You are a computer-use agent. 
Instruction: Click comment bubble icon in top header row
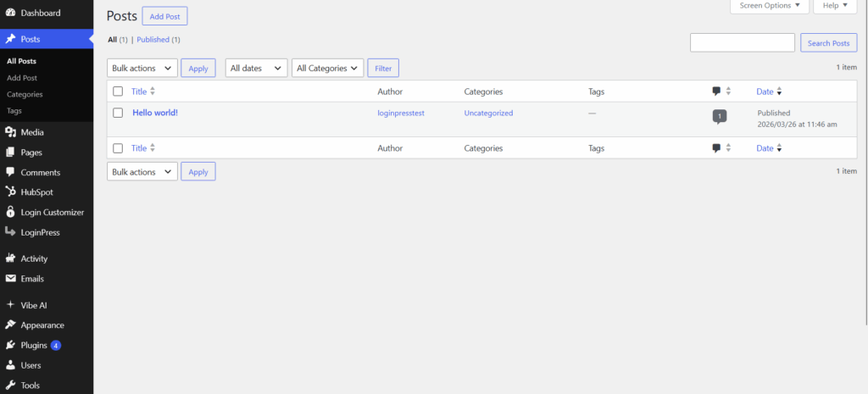tap(716, 92)
